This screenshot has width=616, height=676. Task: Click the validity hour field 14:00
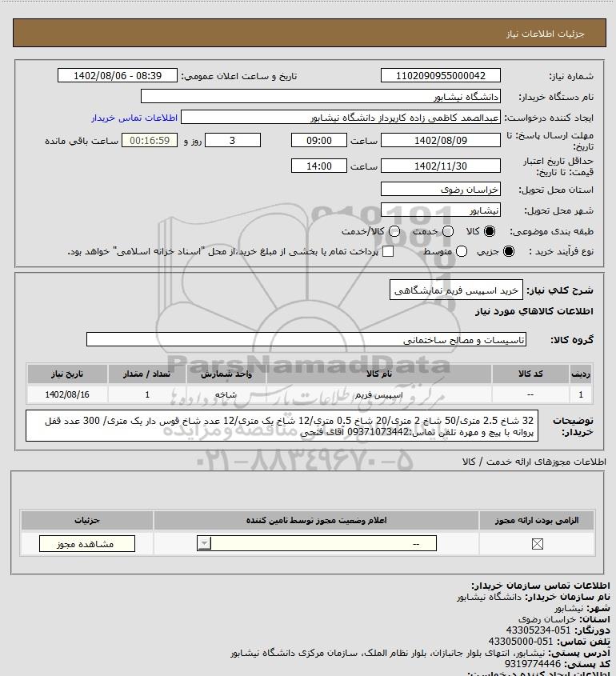[319, 166]
